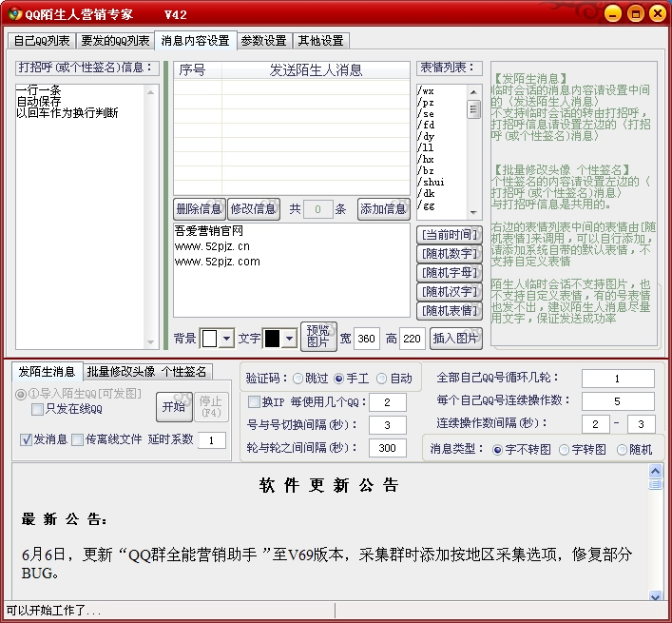Screen dimensions: 672x623
Task: Click the black 文字 color swatch
Action: [x=272, y=339]
